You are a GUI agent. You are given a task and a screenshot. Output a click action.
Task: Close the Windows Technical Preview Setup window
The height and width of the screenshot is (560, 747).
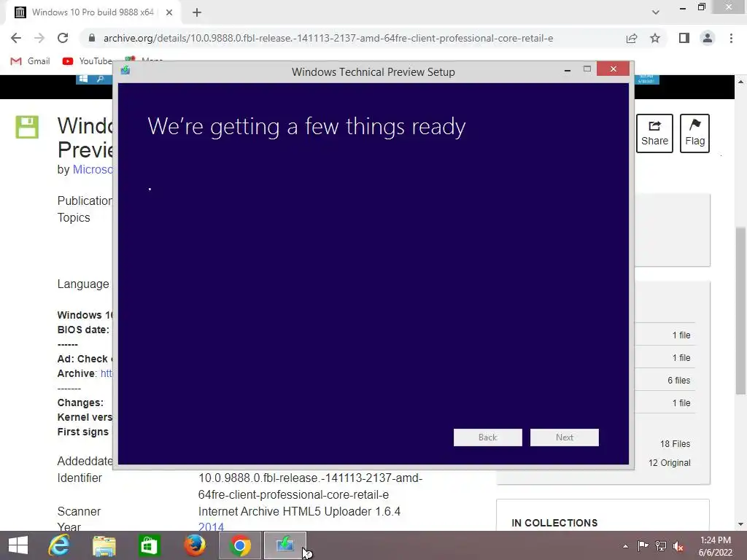click(613, 69)
